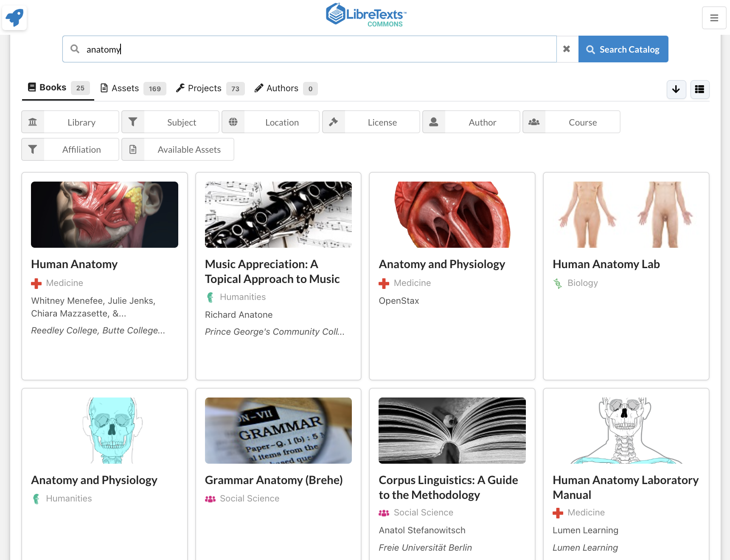Select the Authors tab
This screenshot has height=560, width=730.
pyautogui.click(x=286, y=88)
